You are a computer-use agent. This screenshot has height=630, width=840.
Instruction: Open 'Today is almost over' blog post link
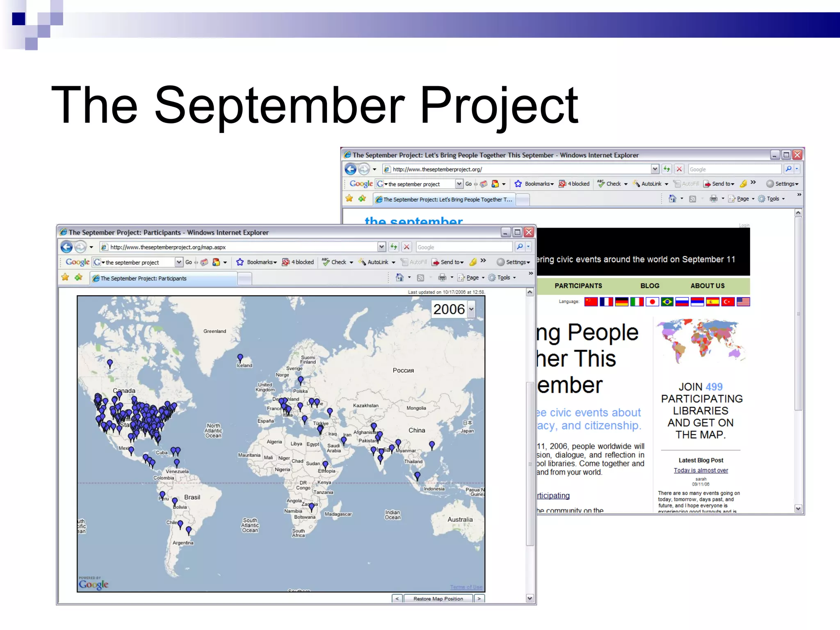click(x=701, y=470)
